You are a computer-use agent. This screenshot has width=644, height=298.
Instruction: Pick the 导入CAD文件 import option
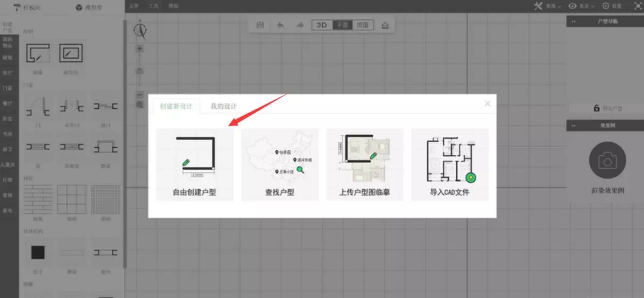(x=450, y=164)
